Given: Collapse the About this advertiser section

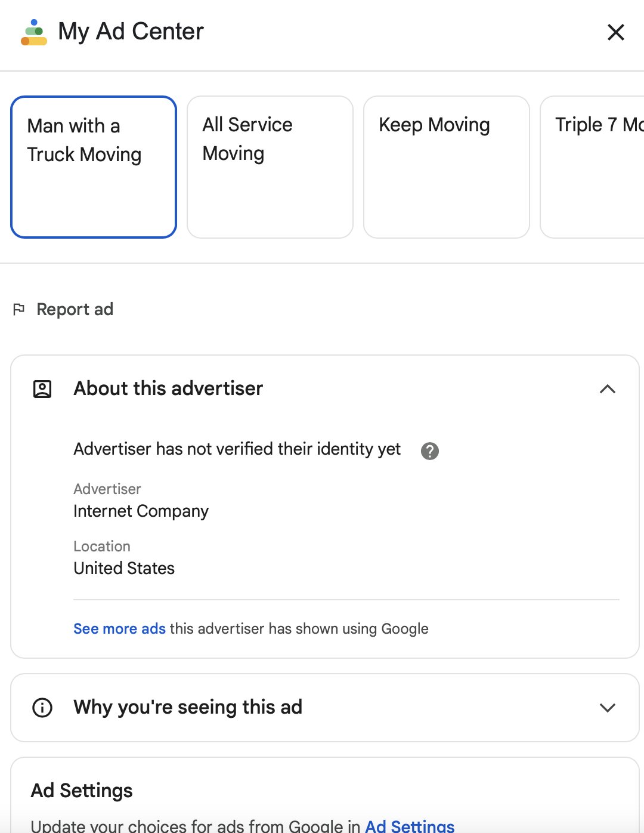Looking at the screenshot, I should [x=608, y=388].
